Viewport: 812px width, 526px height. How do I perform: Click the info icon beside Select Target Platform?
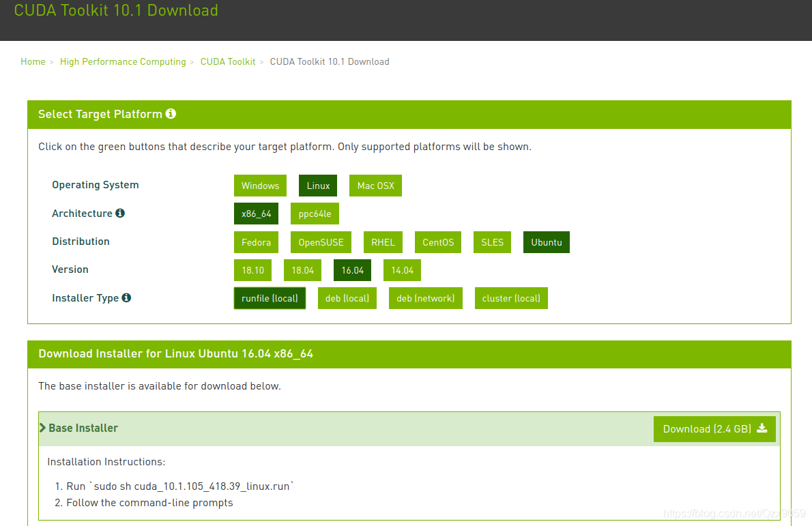click(x=171, y=114)
